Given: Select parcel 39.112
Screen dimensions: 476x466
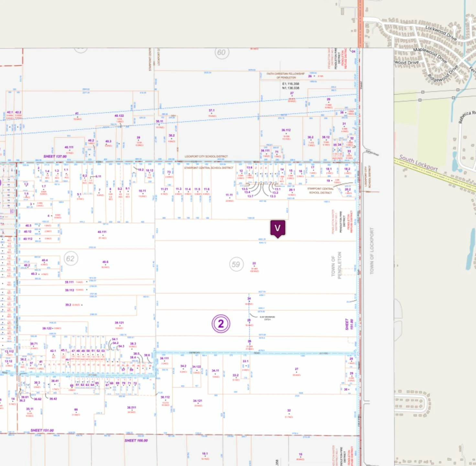Looking at the screenshot, I should point(69,290).
